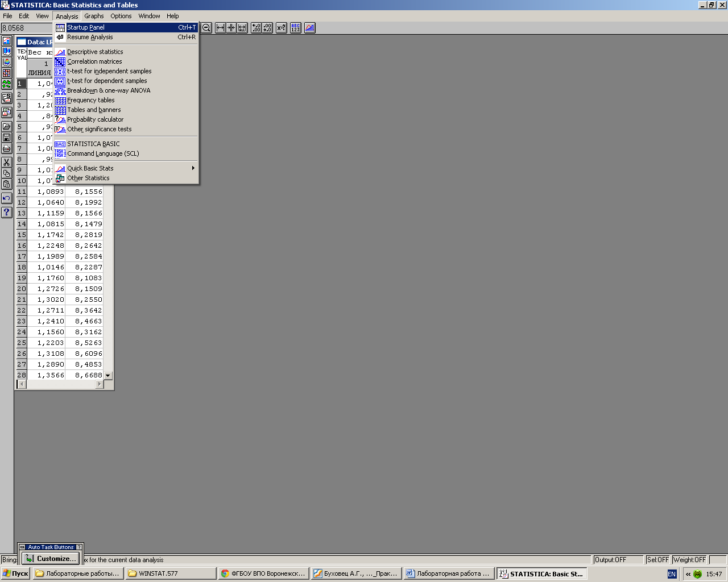Click cell value 8,4663 in row 23
Viewport: 728px width, 582px height.
point(84,321)
